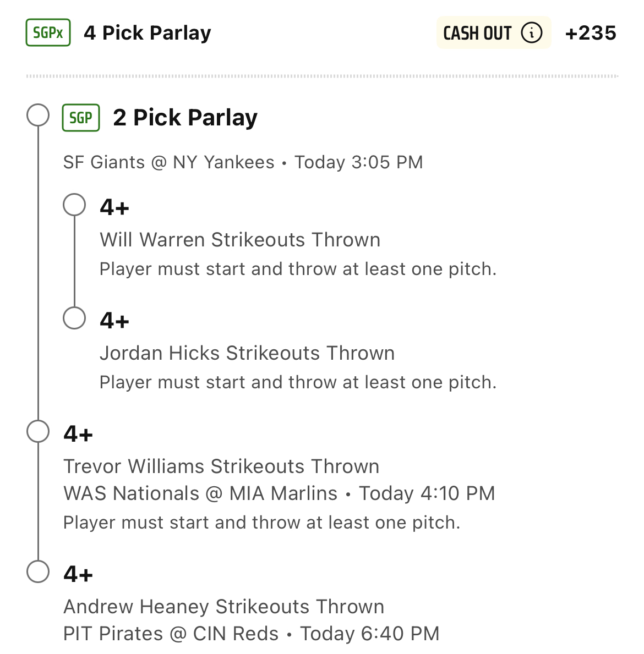Select Jordan Hicks Strikeouts Thrown pick
The height and width of the screenshot is (654, 644).
247,353
